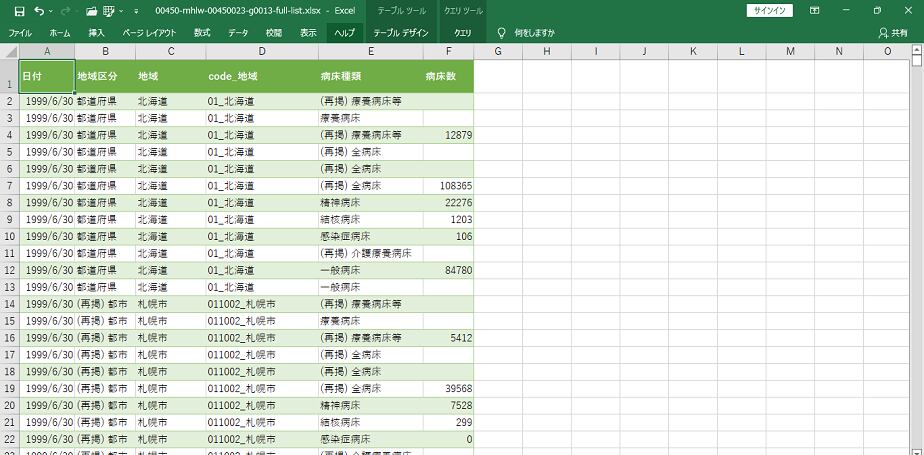Click the vertical scrollbar up arrow
924x455 pixels.
(917, 51)
